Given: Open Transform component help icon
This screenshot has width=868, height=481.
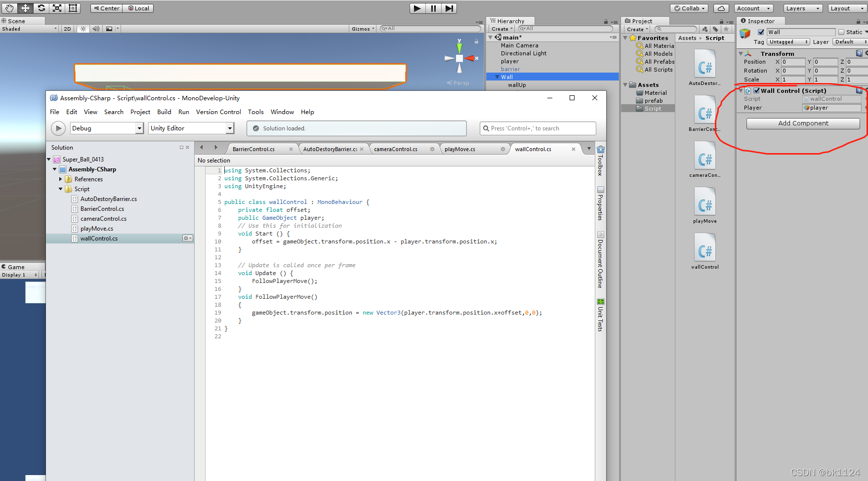Looking at the screenshot, I should click(x=859, y=53).
